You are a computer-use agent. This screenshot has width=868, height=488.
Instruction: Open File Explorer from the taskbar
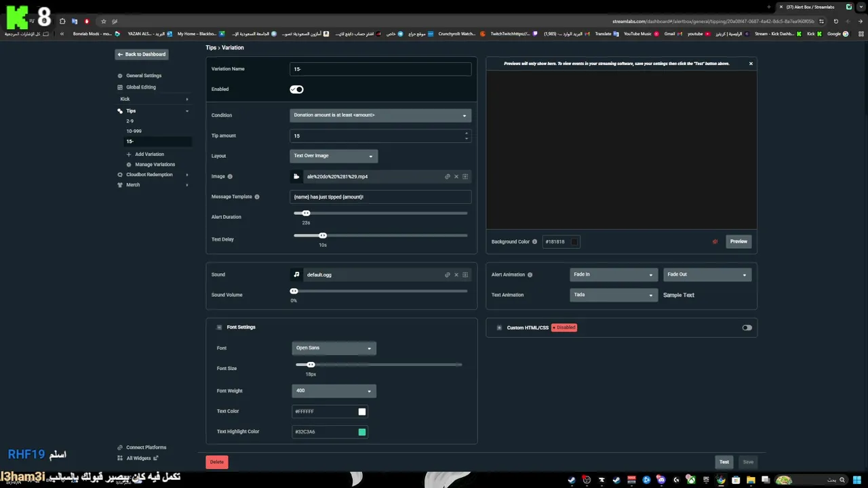pyautogui.click(x=751, y=481)
